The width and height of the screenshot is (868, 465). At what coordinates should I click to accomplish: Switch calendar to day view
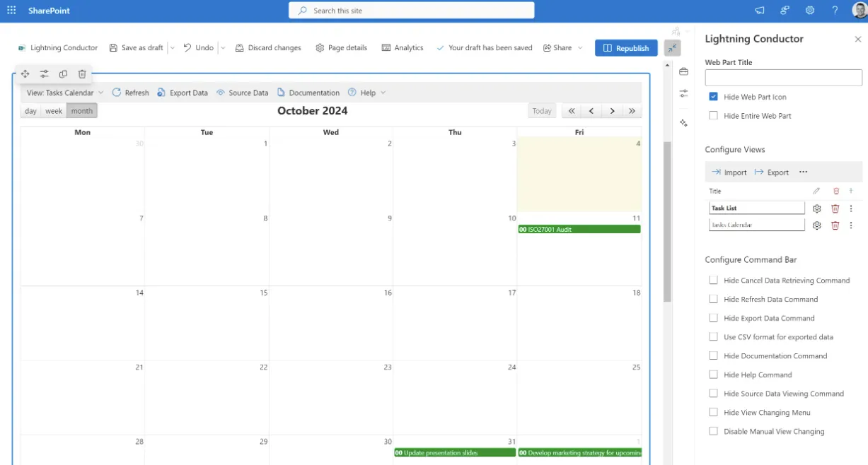click(30, 111)
